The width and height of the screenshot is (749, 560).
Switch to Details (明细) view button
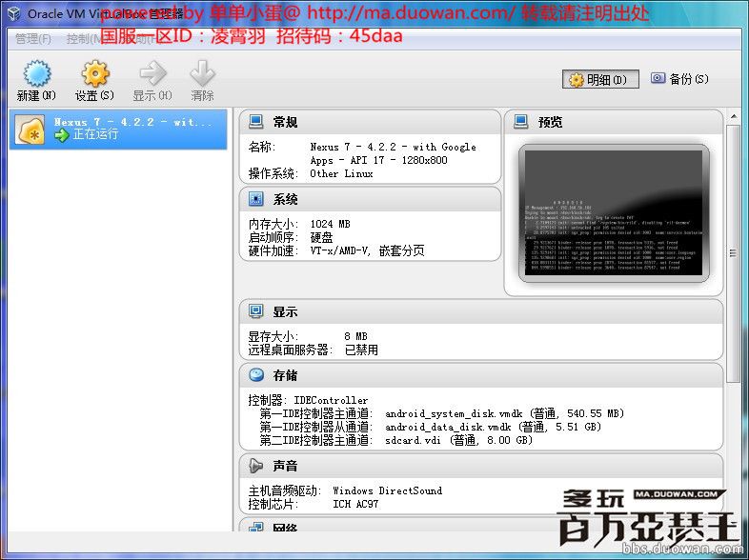click(600, 79)
